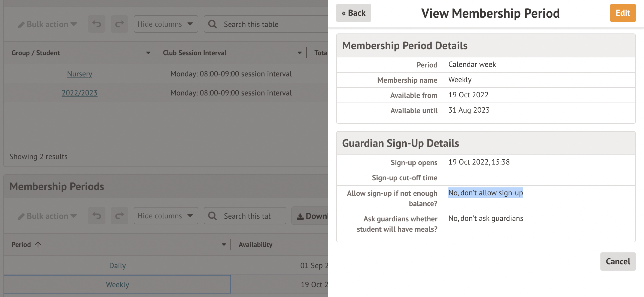Click the Period column sort arrow

(x=38, y=245)
